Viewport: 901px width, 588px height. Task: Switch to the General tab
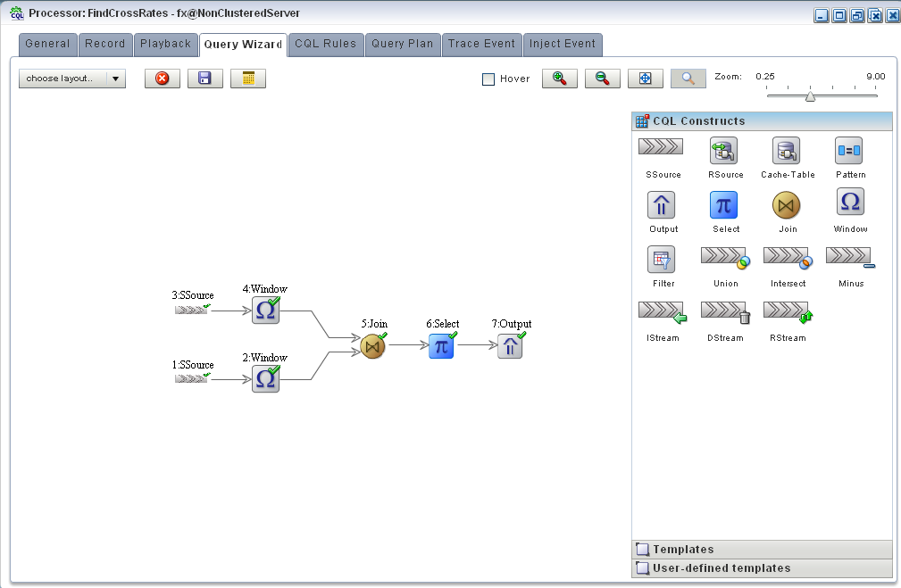tap(47, 45)
